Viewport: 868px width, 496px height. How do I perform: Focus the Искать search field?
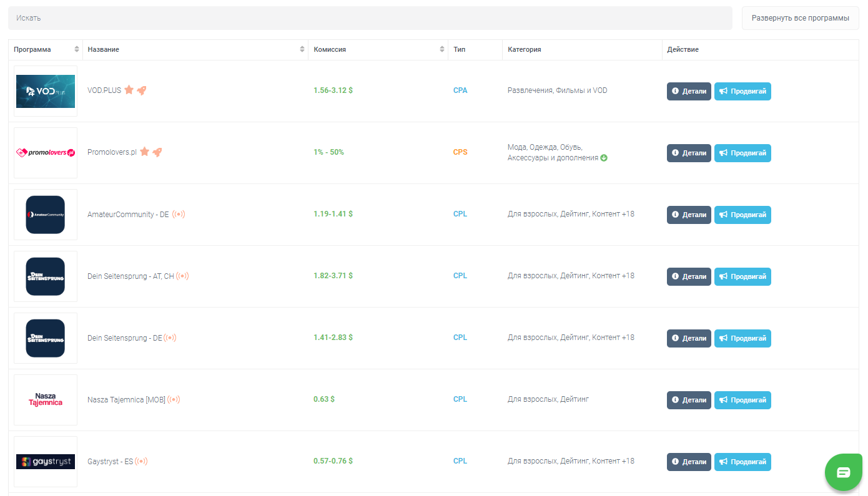click(x=370, y=18)
